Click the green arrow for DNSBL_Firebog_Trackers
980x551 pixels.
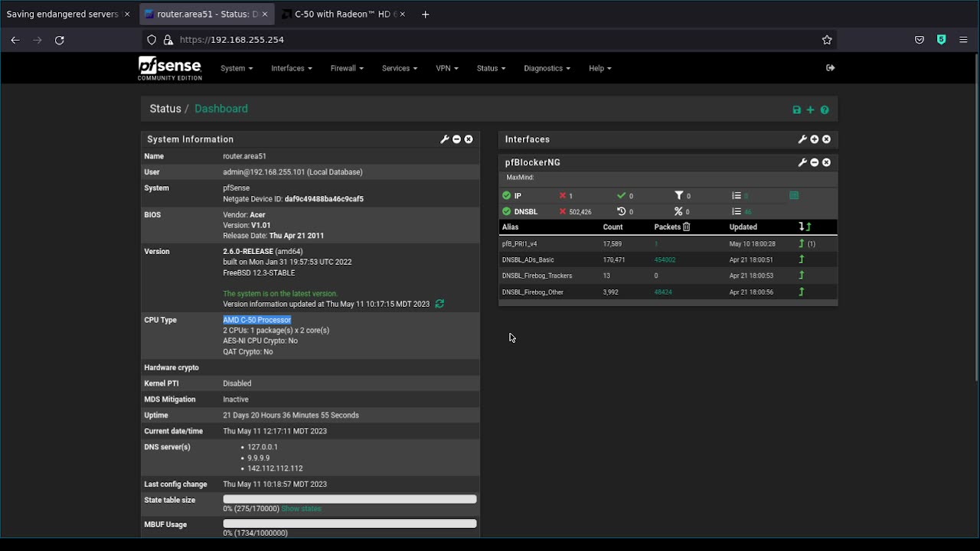click(x=802, y=275)
